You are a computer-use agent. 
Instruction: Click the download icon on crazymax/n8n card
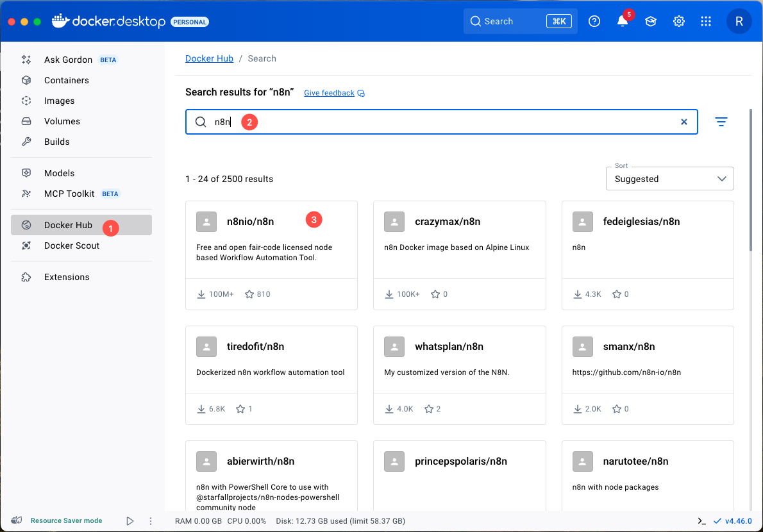coord(389,294)
